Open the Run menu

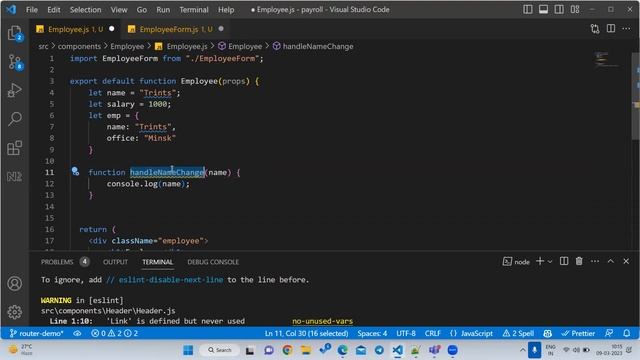163,9
